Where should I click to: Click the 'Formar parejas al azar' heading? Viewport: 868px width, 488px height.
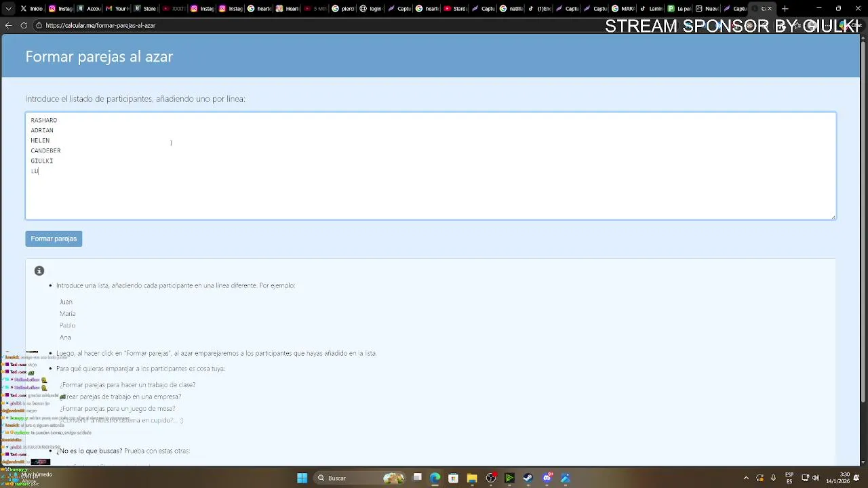(x=99, y=57)
